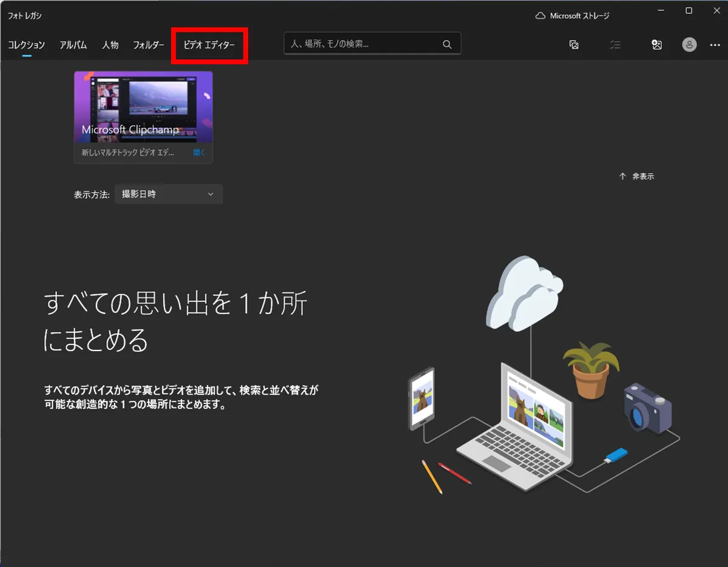The width and height of the screenshot is (728, 567).
Task: Open the 撮影日時 sort order dropdown
Action: point(169,194)
